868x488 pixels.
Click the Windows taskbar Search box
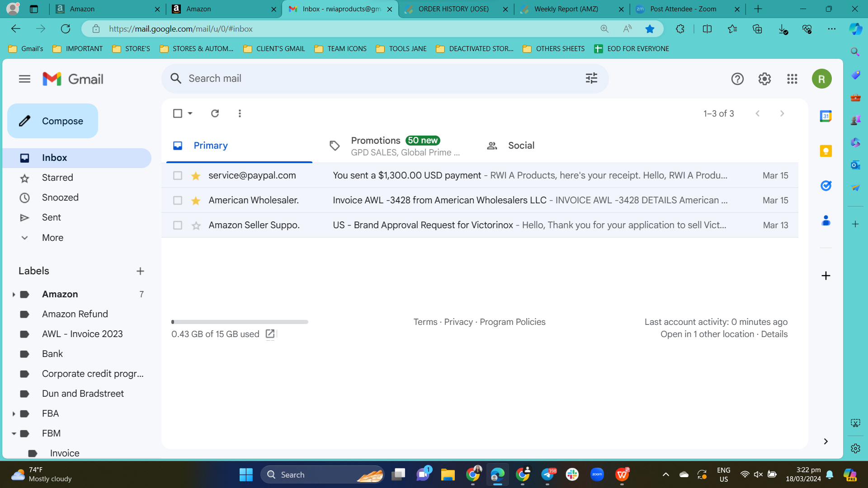pos(322,474)
